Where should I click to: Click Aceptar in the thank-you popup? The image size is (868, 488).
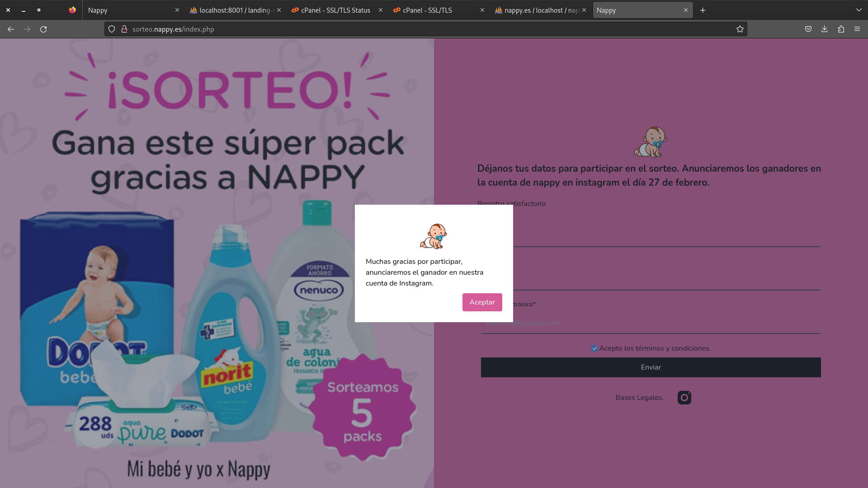tap(482, 302)
